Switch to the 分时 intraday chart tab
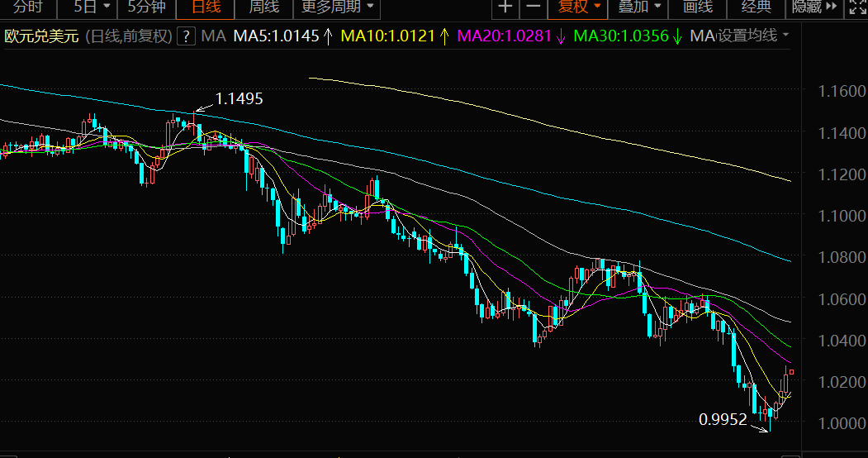Image resolution: width=868 pixels, height=458 pixels. [28, 7]
